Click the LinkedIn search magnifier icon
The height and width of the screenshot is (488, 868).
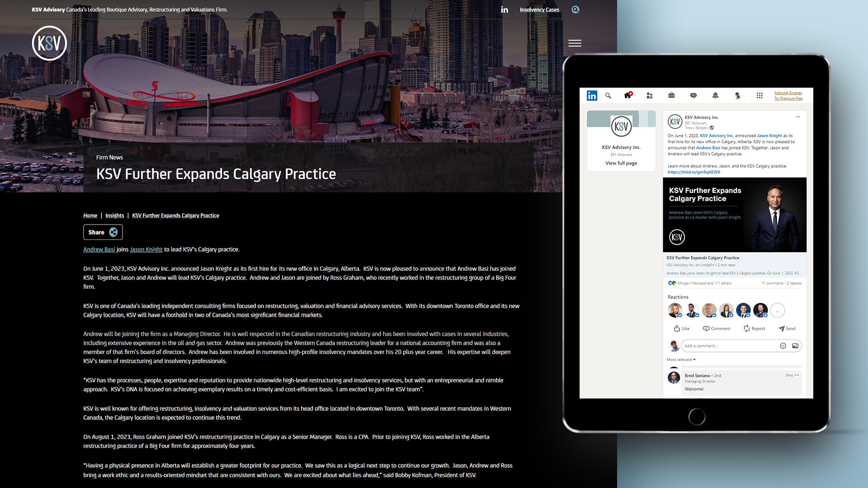click(x=608, y=95)
